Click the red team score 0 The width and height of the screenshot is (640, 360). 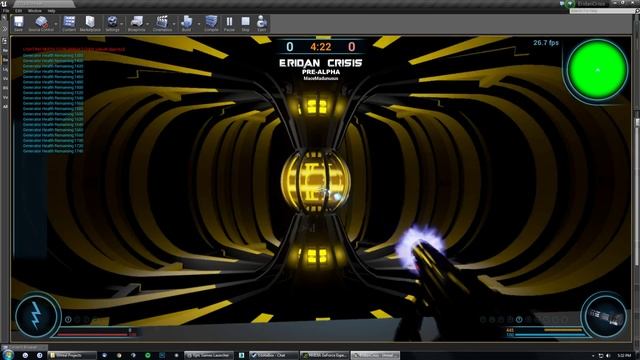(x=351, y=47)
